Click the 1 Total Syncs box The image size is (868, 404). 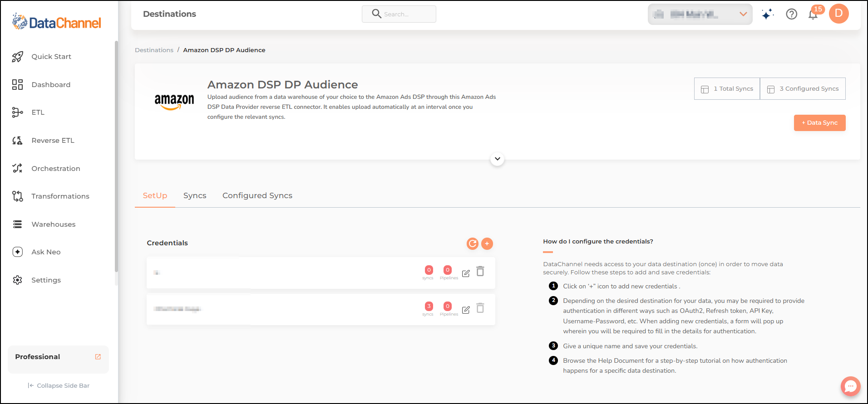pyautogui.click(x=727, y=89)
